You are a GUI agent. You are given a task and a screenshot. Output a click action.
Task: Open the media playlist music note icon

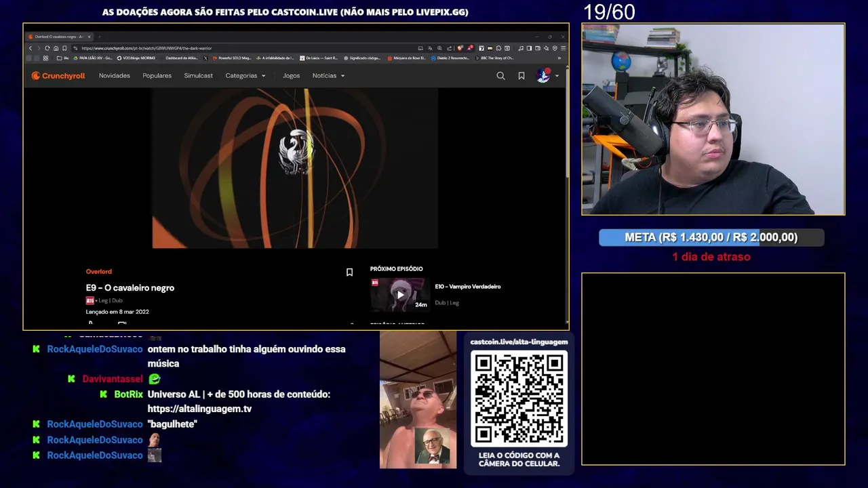(521, 48)
